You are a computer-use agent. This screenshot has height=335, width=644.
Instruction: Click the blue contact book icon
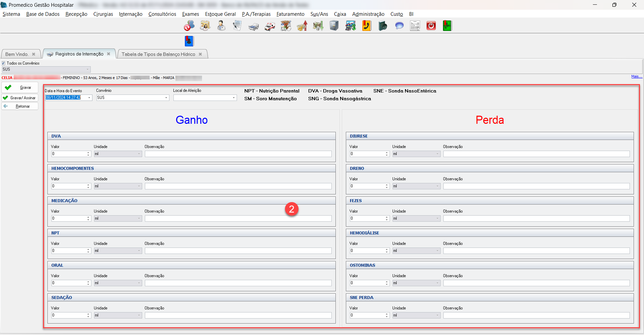click(189, 41)
